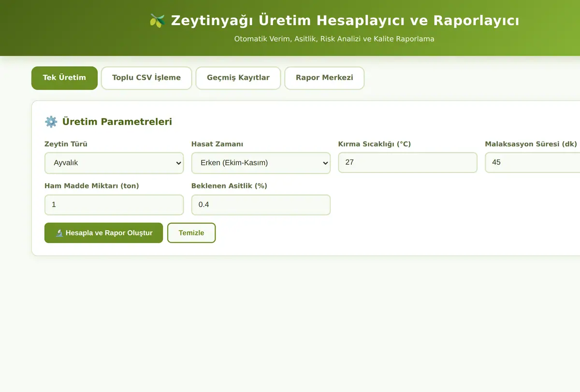Switch to the Tek Üretim tab
This screenshot has width=580, height=392.
64,78
